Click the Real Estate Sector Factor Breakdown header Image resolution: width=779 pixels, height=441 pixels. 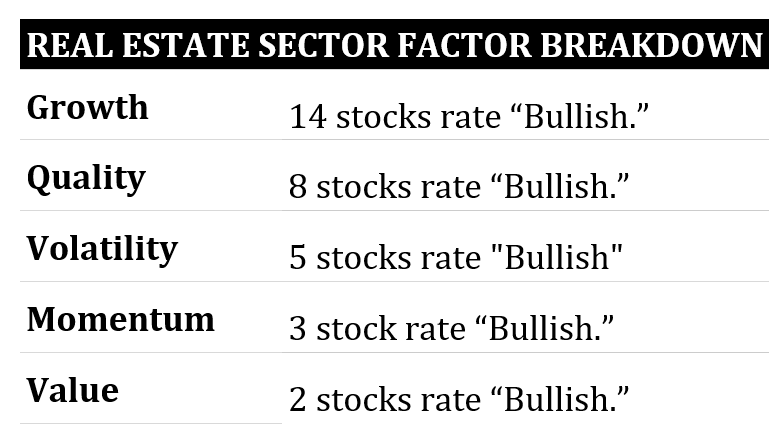coord(394,46)
